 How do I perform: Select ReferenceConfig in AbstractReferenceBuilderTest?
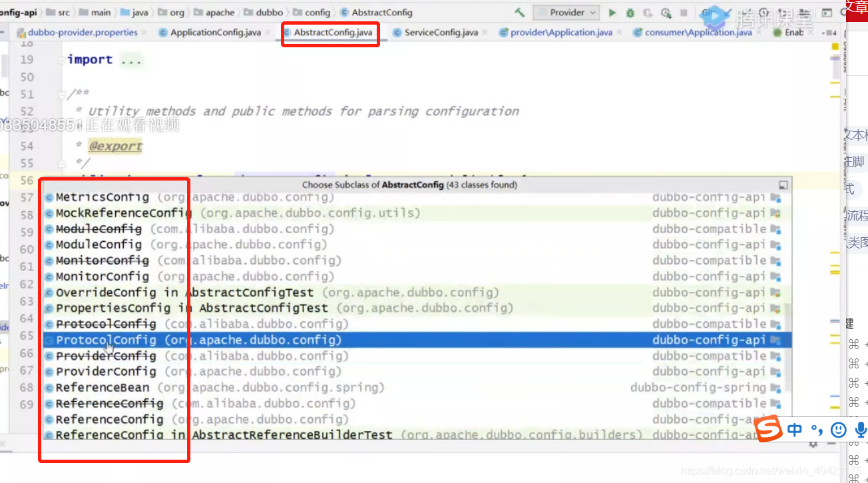click(x=417, y=434)
